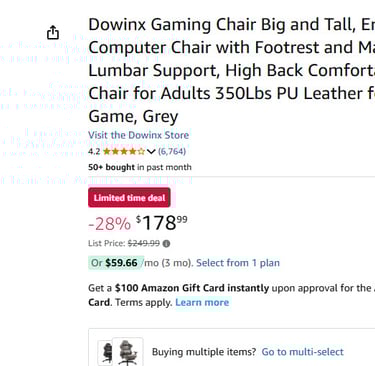This screenshot has width=375, height=366.
Task: Go to multi-select for multiple items
Action: [x=302, y=352]
